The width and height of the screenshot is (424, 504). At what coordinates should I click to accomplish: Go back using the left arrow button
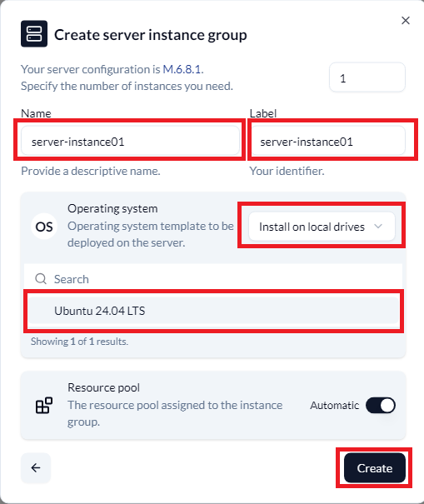(36, 467)
